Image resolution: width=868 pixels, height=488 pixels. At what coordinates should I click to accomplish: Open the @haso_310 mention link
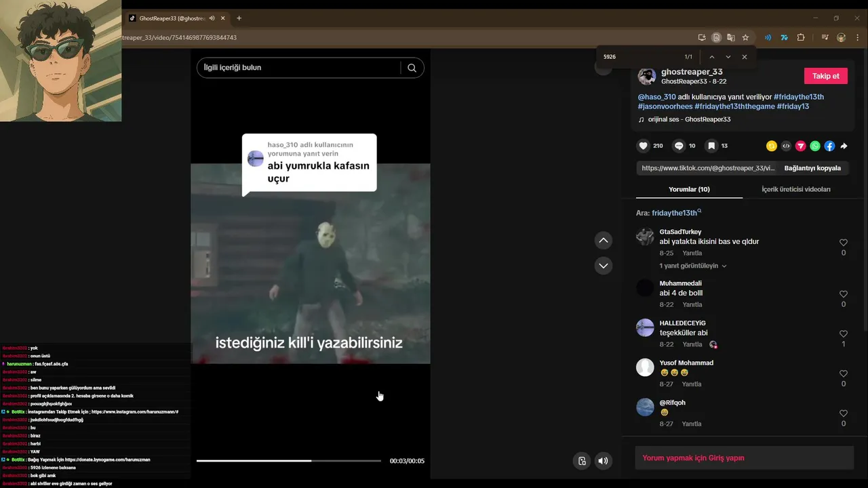click(x=657, y=97)
